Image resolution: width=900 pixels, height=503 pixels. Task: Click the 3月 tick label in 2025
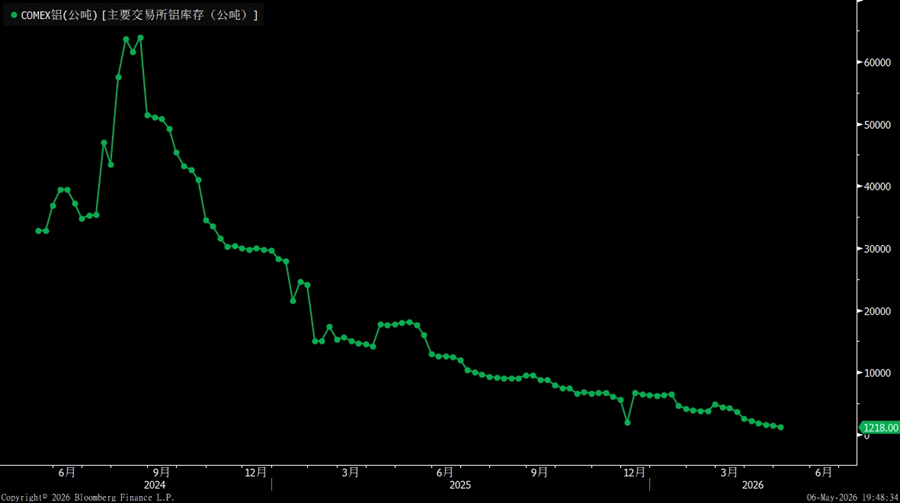click(350, 472)
